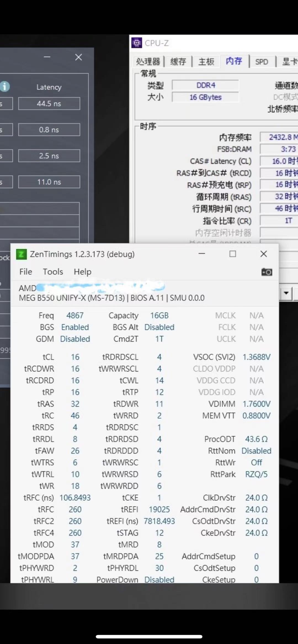The height and width of the screenshot is (644, 298).
Task: Click the ZenTimings green Z app icon
Action: (x=21, y=254)
